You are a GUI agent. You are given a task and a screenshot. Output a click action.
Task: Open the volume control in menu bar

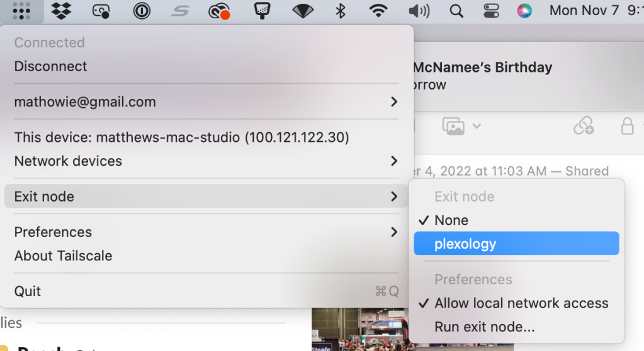point(419,11)
